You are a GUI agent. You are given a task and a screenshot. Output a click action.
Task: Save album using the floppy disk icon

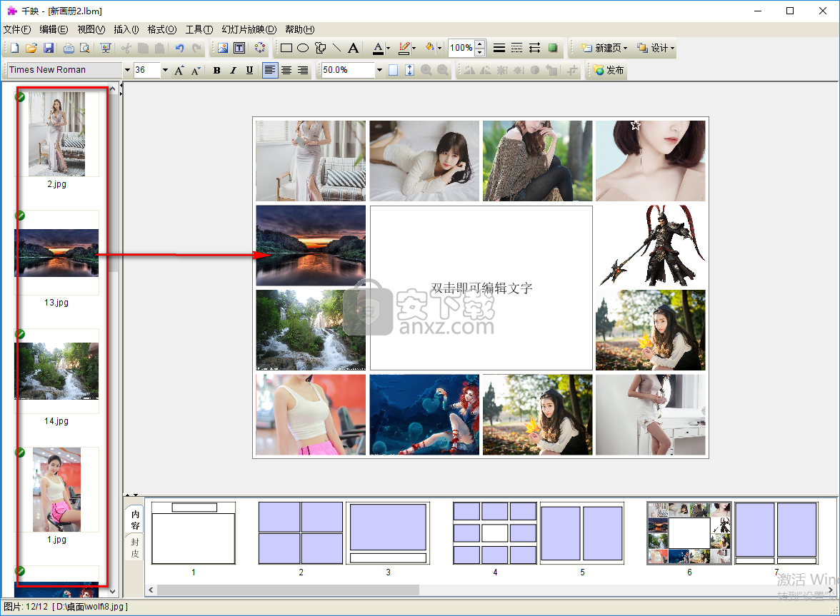[49, 48]
